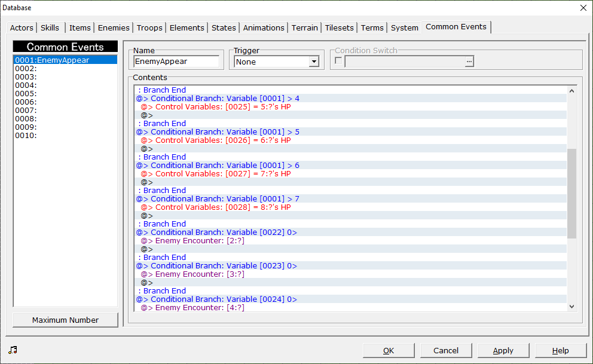Click the Apply button
The width and height of the screenshot is (593, 364).
click(x=503, y=350)
